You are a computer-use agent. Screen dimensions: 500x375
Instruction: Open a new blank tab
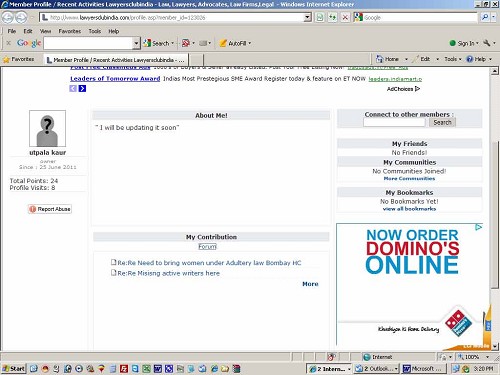196,60
